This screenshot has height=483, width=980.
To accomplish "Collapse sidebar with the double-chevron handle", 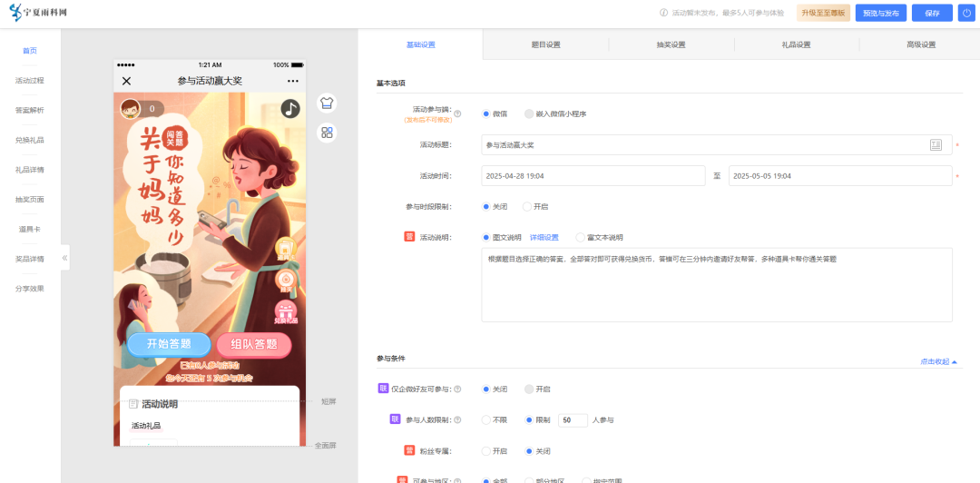I will tap(64, 257).
